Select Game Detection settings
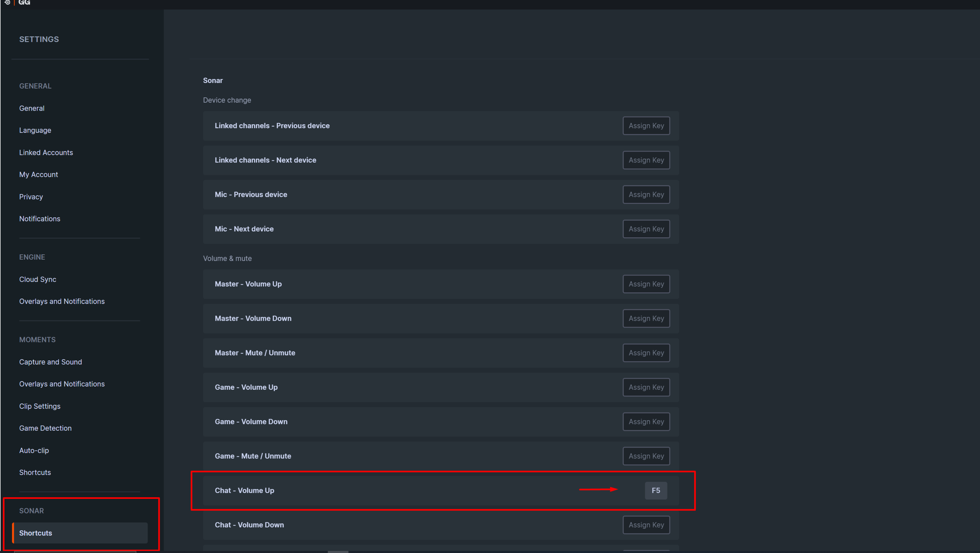The width and height of the screenshot is (980, 553). point(45,428)
